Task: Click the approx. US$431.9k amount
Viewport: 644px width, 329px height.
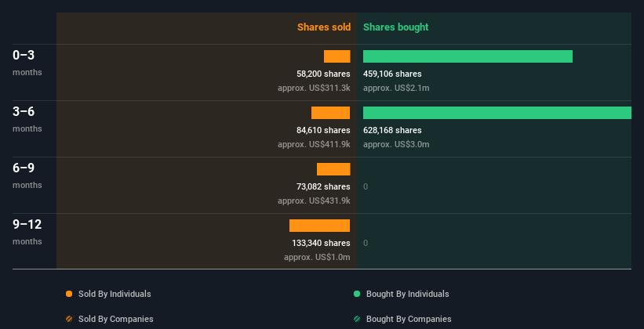Action: (314, 201)
